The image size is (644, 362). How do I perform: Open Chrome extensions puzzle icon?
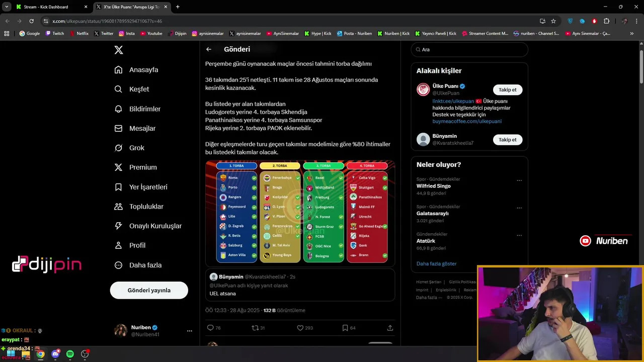pyautogui.click(x=606, y=21)
